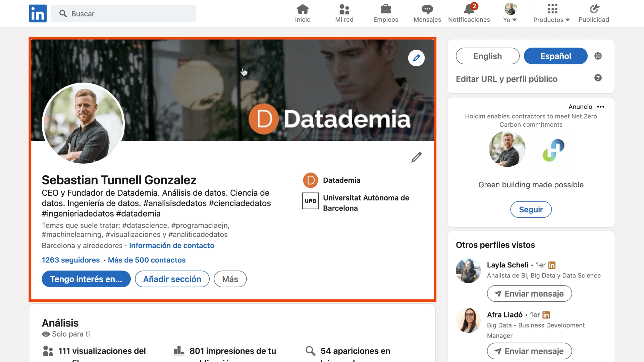Follow Holcim via Seguir button
This screenshot has height=362, width=644.
(531, 209)
